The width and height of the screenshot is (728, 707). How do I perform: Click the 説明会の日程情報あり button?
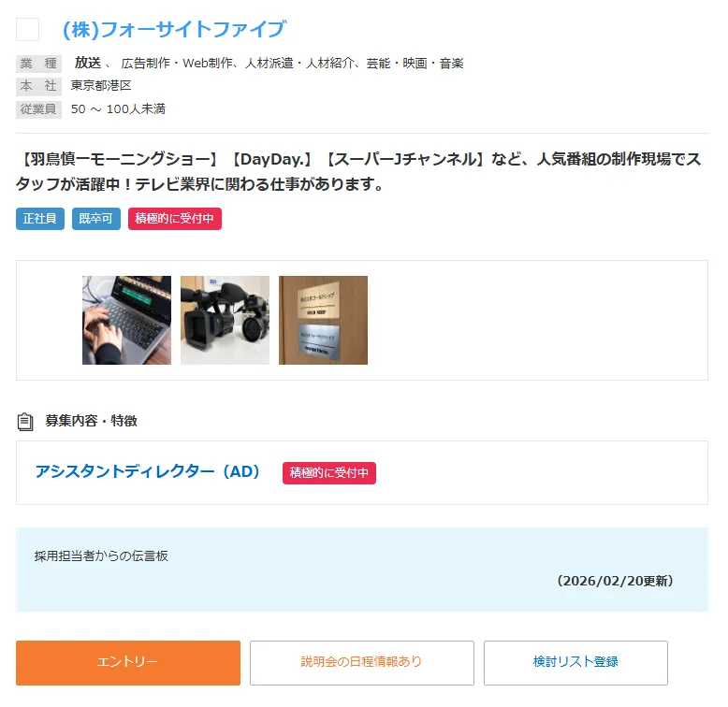[362, 662]
